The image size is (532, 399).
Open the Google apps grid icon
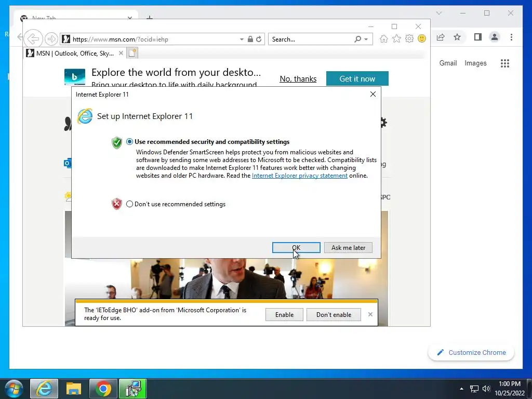[505, 63]
